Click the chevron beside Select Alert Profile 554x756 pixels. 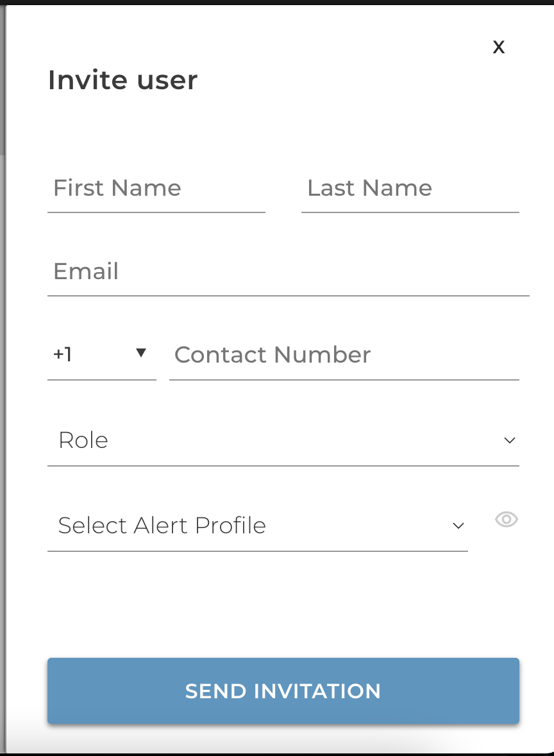tap(458, 526)
